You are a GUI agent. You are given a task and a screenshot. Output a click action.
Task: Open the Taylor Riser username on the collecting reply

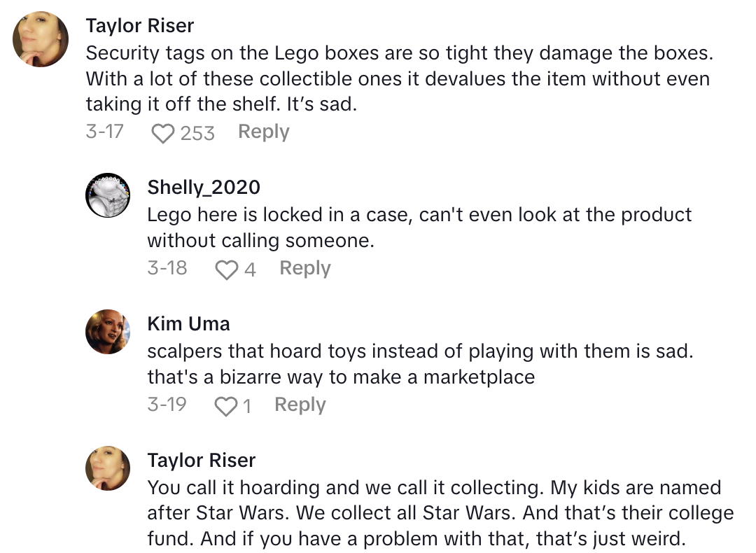(202, 460)
